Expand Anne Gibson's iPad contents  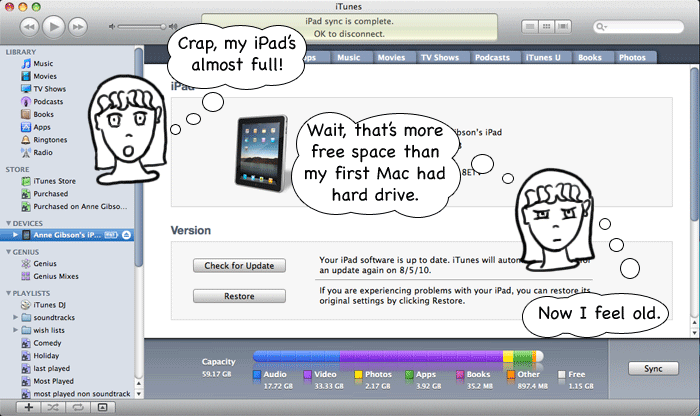(x=16, y=235)
